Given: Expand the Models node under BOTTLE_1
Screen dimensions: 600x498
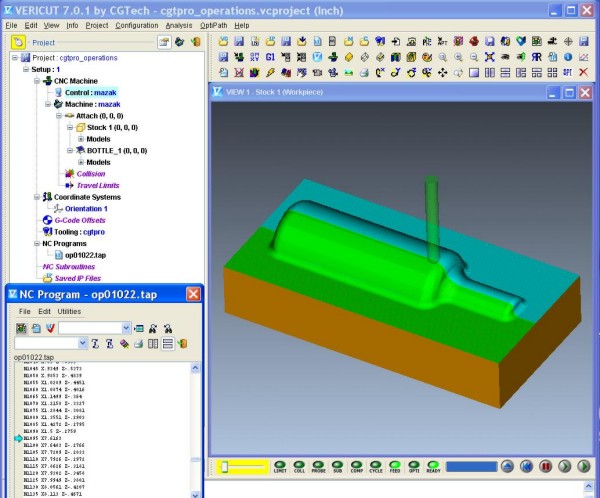Looking at the screenshot, I should click(x=81, y=162).
